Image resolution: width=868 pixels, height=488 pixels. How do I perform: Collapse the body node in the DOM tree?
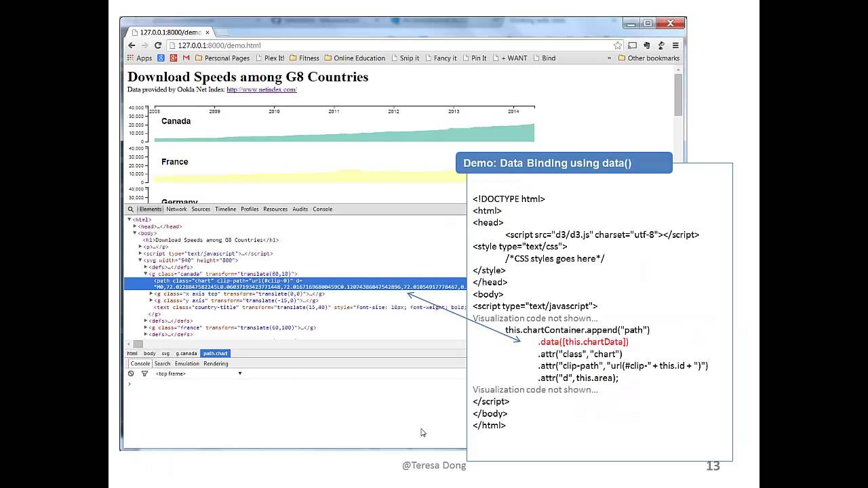click(x=135, y=233)
